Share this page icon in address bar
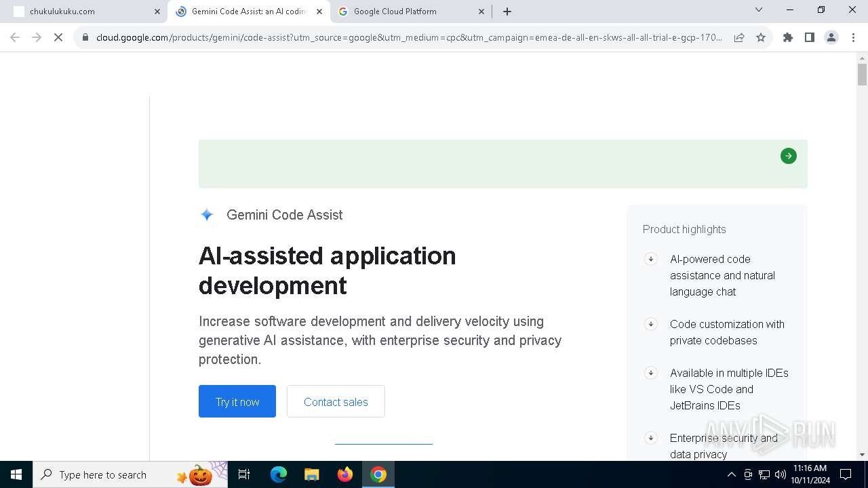 pyautogui.click(x=739, y=38)
